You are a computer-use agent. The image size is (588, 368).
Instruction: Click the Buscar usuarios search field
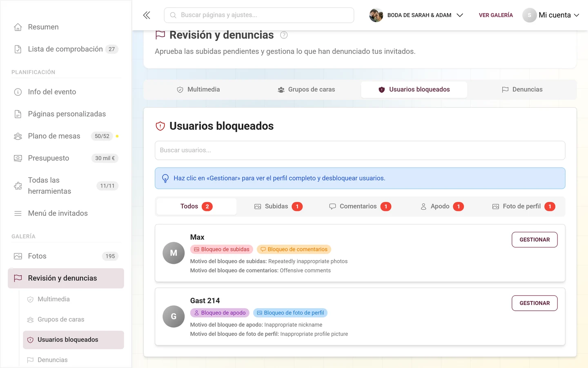(360, 150)
